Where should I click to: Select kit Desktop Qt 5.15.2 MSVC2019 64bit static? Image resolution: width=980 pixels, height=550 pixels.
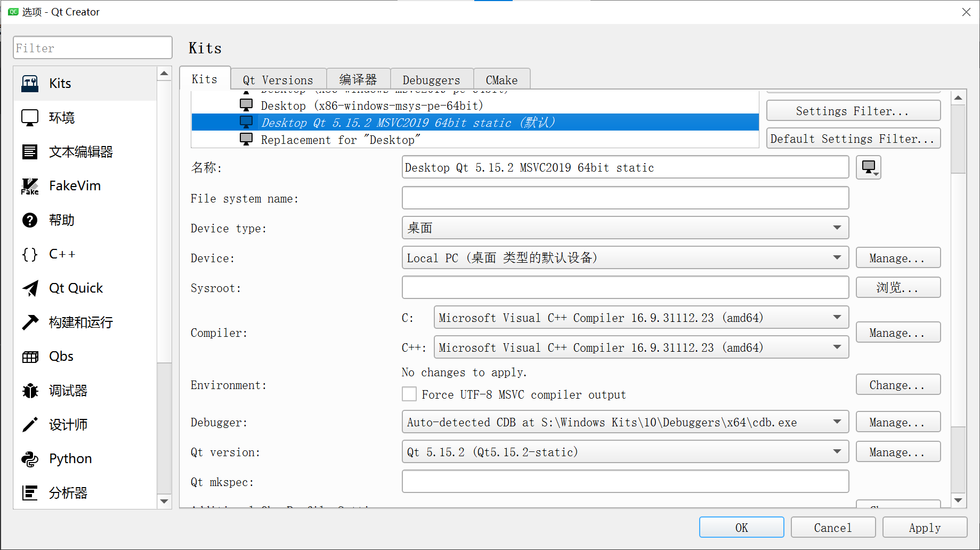[x=475, y=123]
